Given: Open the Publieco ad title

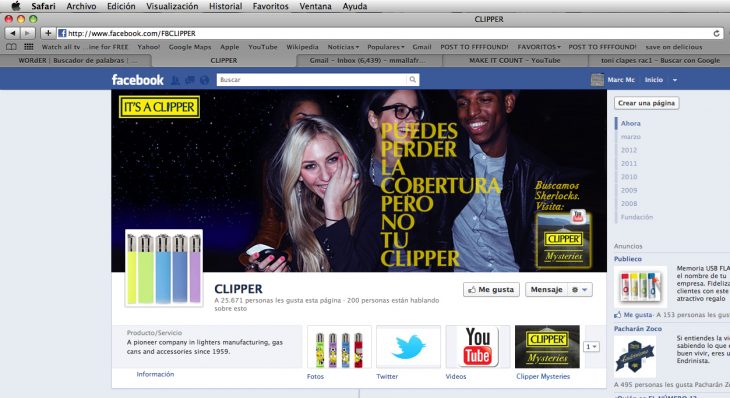Looking at the screenshot, I should pos(628,259).
